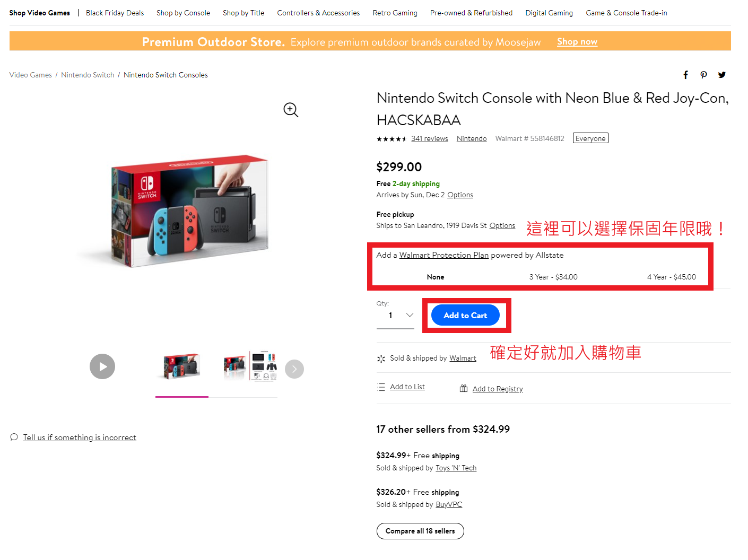Click the speech bubble feedback icon
This screenshot has width=748, height=560.
point(14,437)
